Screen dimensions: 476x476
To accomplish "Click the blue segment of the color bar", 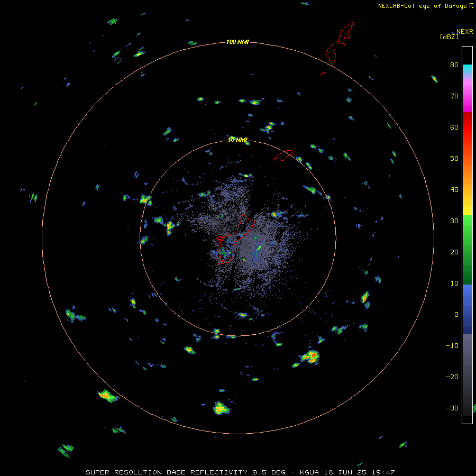I will point(467,309).
